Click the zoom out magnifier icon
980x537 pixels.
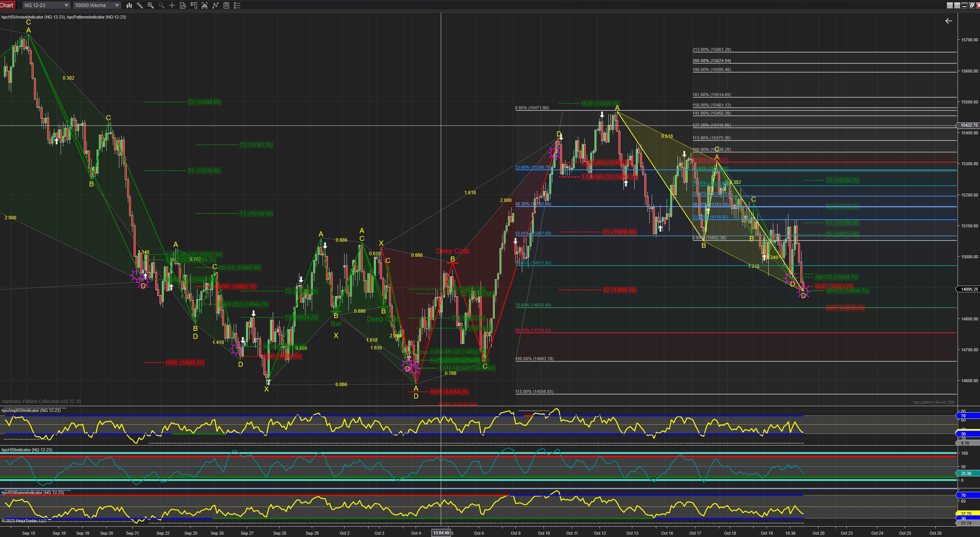[x=161, y=5]
